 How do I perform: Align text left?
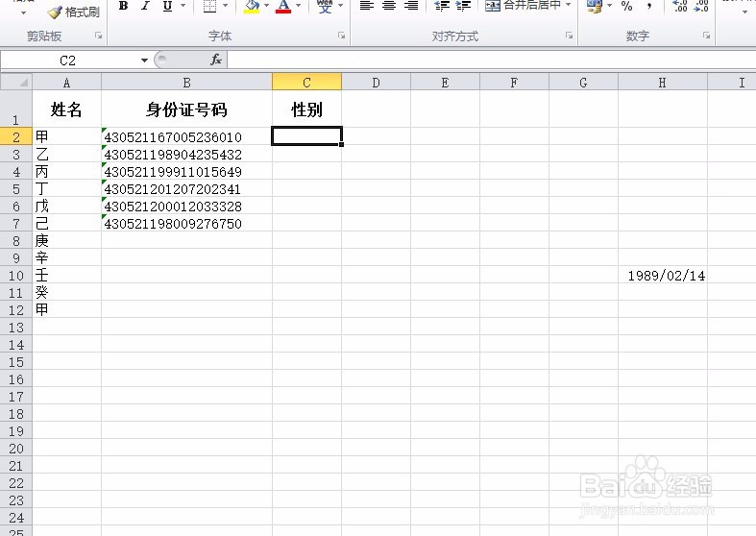[x=367, y=6]
